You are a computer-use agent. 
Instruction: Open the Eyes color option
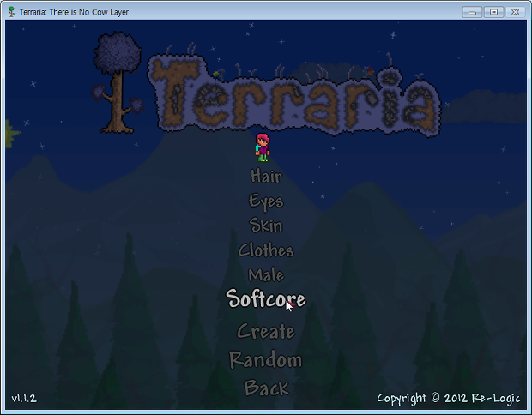coord(266,201)
